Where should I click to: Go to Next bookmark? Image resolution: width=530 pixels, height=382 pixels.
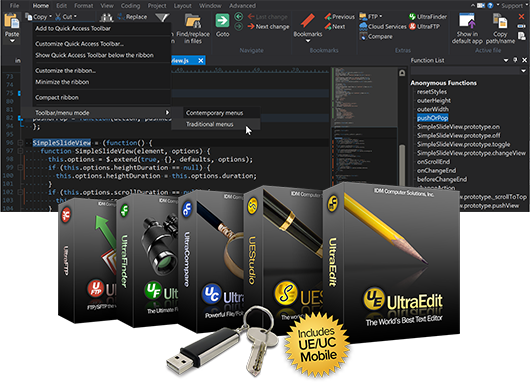coord(335,26)
